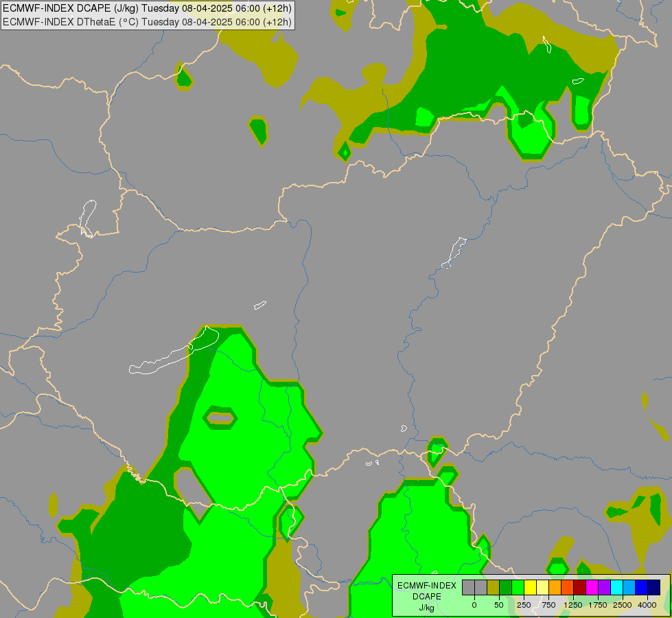Click the '4000' legend scale value
Image resolution: width=672 pixels, height=618 pixels.
(x=647, y=605)
